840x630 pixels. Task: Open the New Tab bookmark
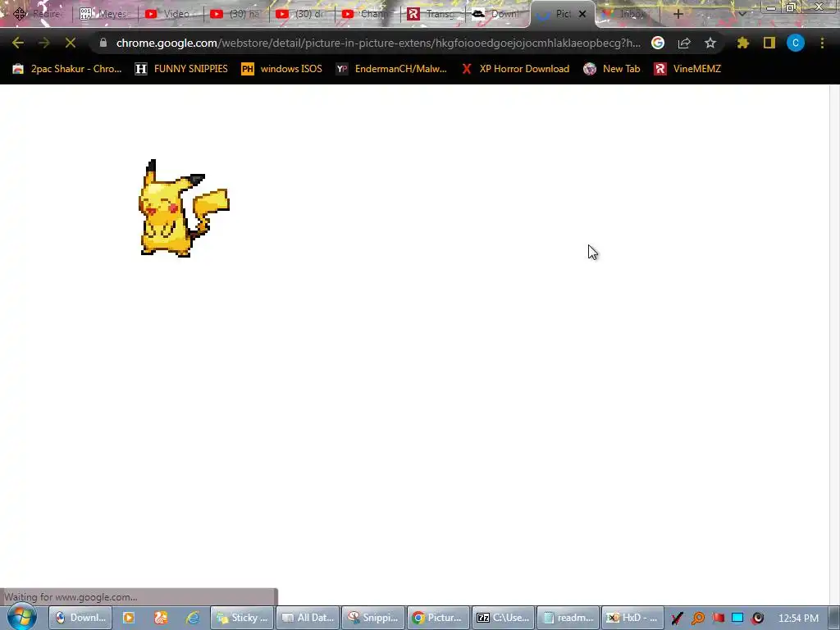[612, 69]
